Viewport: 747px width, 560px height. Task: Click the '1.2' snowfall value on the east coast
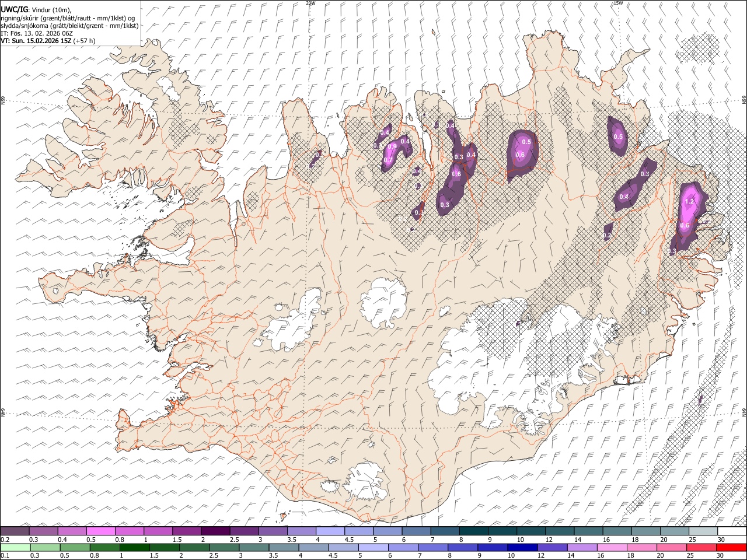pos(689,201)
